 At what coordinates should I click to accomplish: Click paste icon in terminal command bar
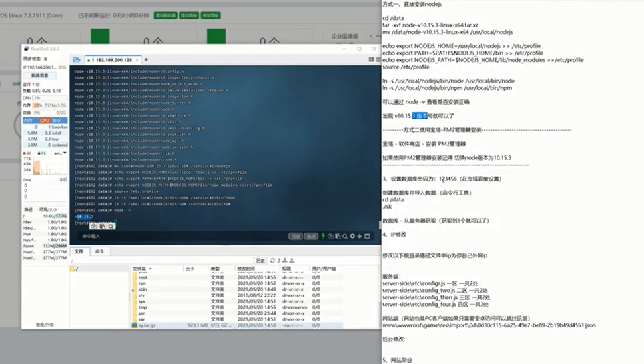[338, 236]
